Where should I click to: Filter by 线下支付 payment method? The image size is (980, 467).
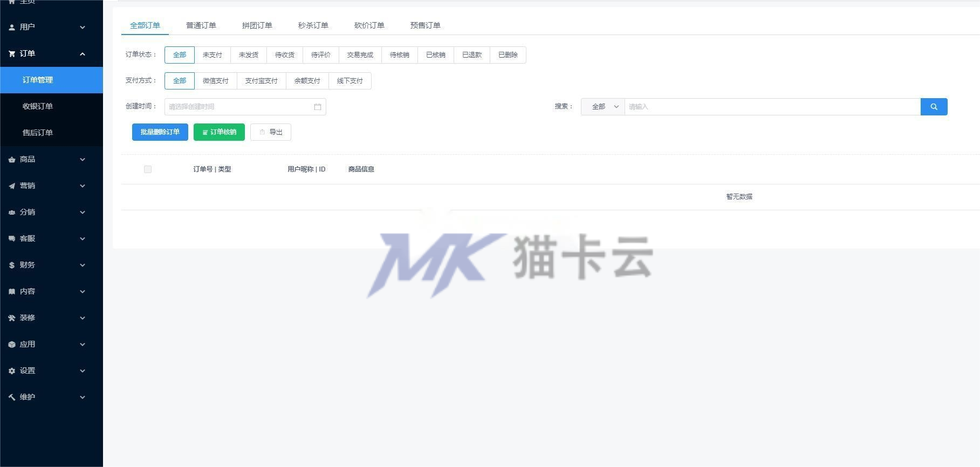pyautogui.click(x=350, y=81)
